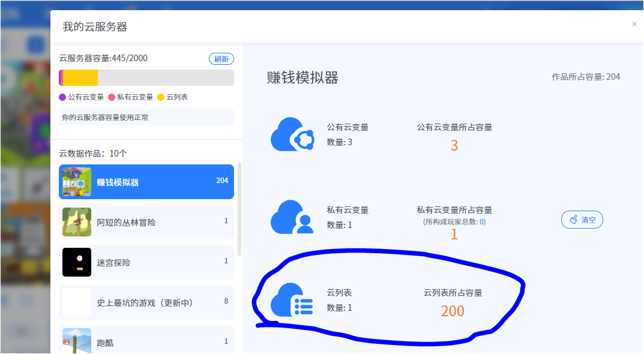Click the broom icon in 清空 button

(x=573, y=220)
